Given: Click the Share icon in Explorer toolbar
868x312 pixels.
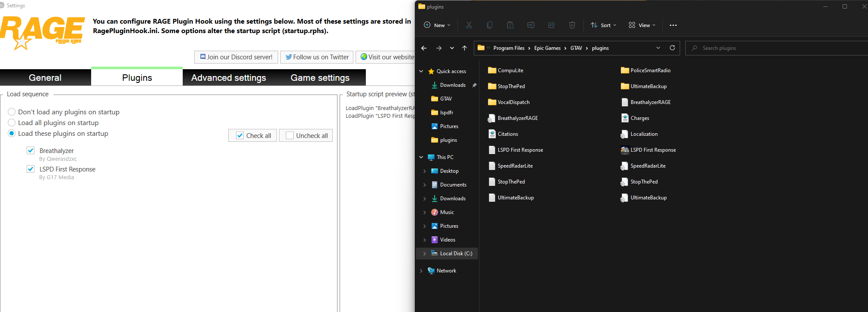Looking at the screenshot, I should [x=551, y=25].
